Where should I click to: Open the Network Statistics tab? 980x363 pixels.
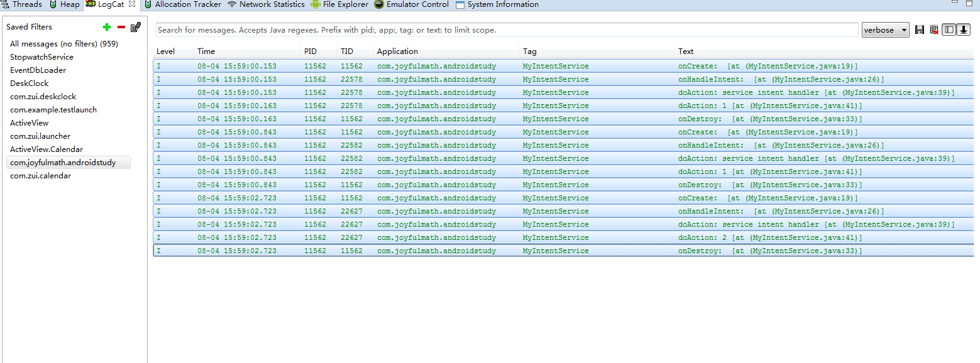pyautogui.click(x=266, y=4)
